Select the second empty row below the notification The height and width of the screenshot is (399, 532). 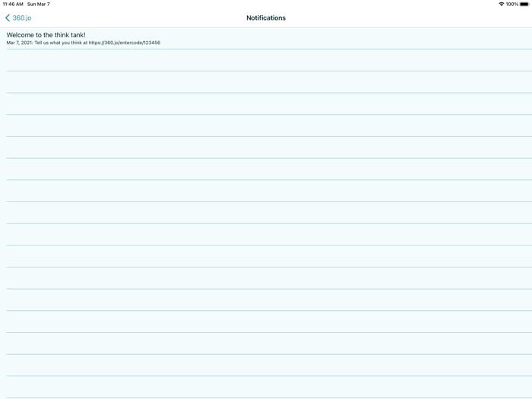[x=266, y=82]
